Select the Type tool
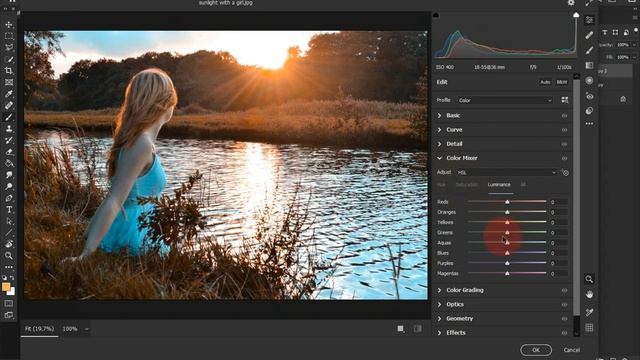The height and width of the screenshot is (360, 640). [x=9, y=209]
